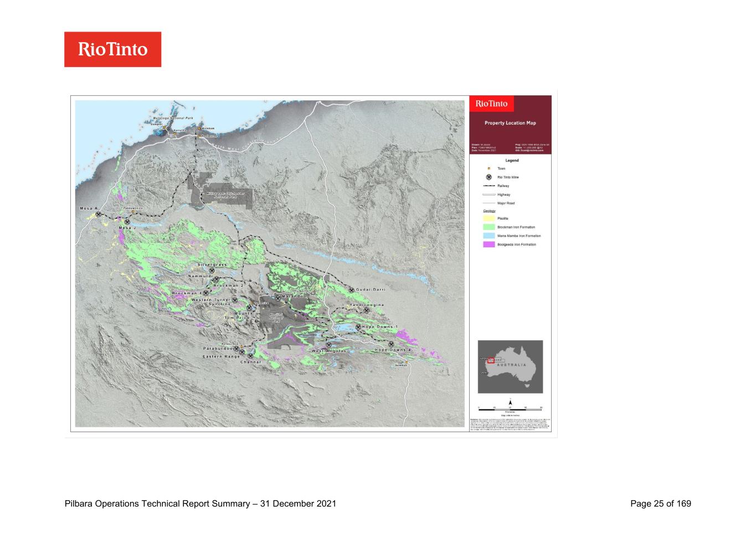
Task: Click the Property Location Map title
Action: (x=510, y=123)
